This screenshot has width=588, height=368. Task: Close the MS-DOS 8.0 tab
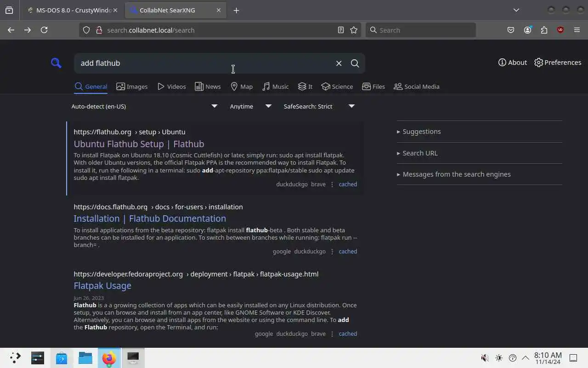pyautogui.click(x=115, y=10)
